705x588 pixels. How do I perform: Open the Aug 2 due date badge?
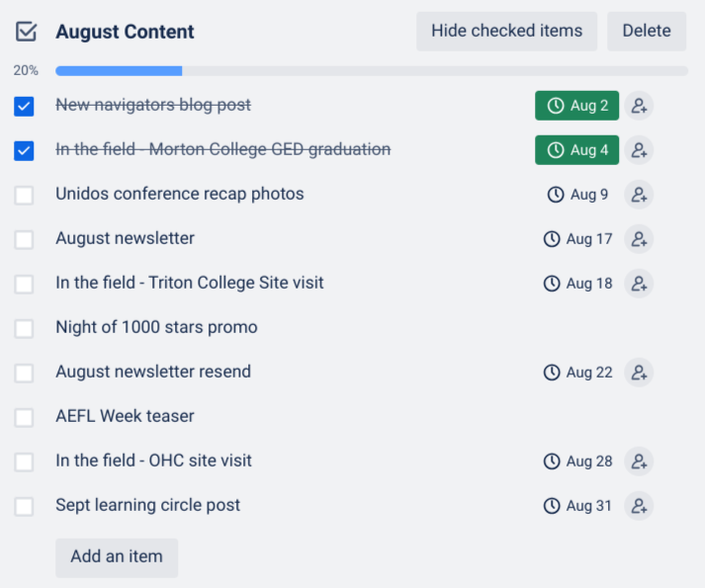pos(577,106)
